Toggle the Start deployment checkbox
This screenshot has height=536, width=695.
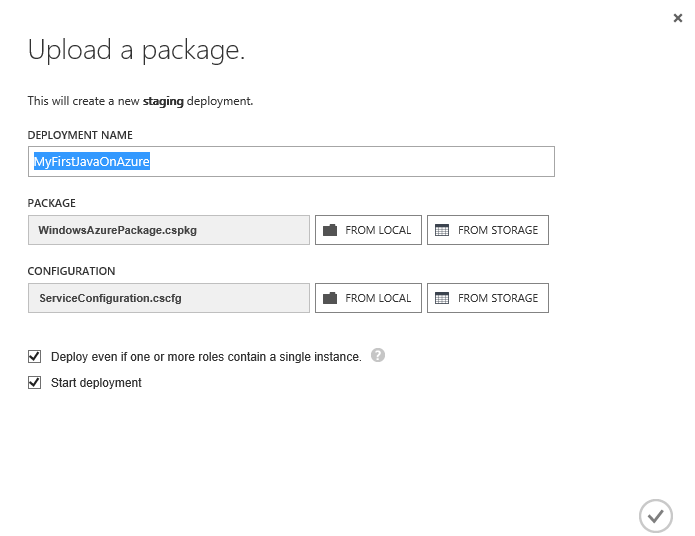pyautogui.click(x=35, y=382)
